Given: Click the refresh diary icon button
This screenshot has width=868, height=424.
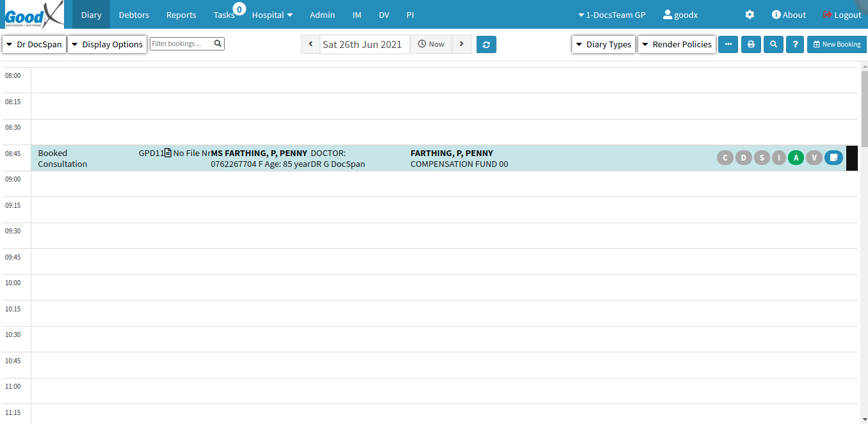Looking at the screenshot, I should point(486,44).
